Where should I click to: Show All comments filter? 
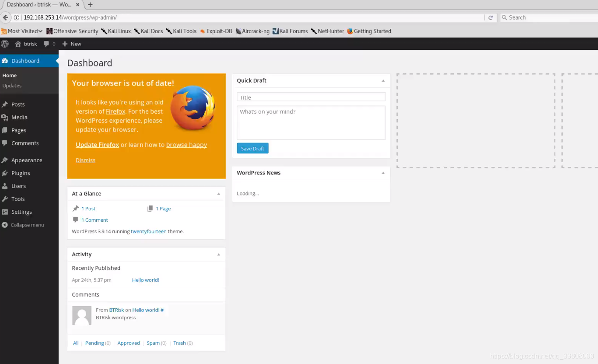(x=76, y=343)
